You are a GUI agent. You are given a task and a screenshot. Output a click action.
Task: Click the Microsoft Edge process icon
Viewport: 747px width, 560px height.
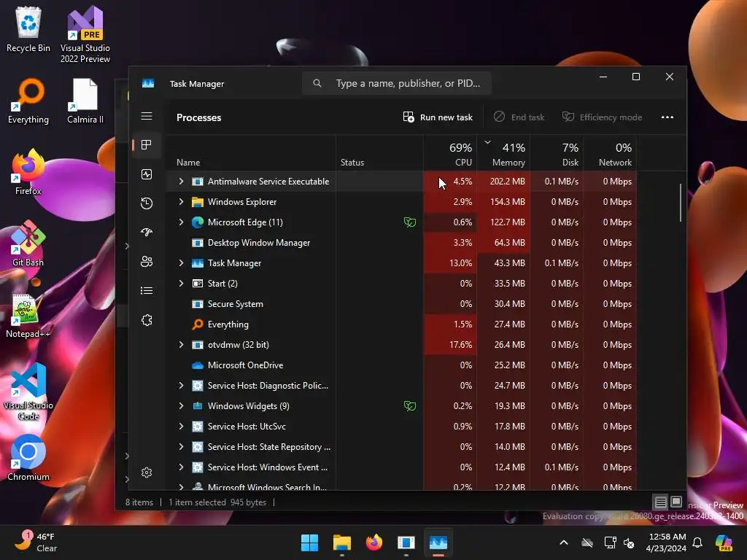pyautogui.click(x=197, y=222)
